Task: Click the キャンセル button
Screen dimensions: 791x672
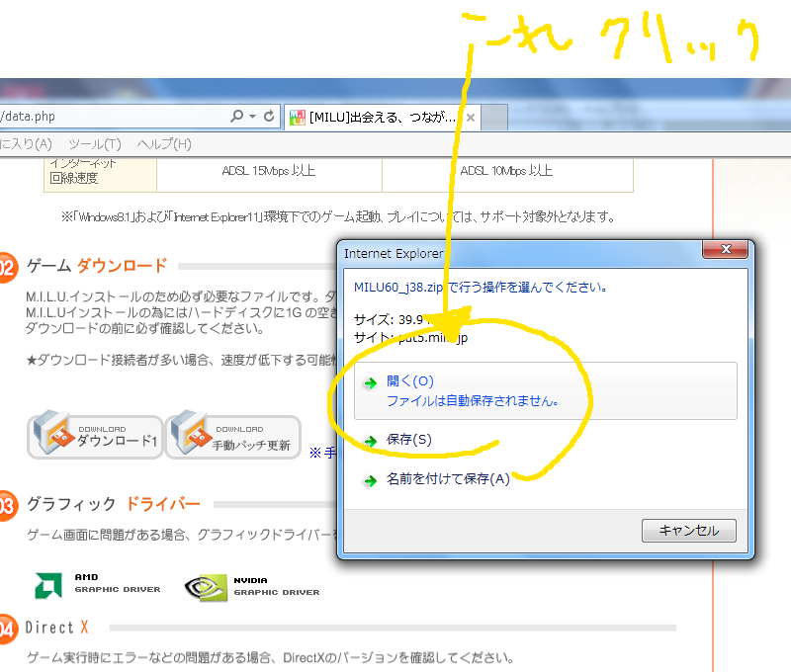Action: pos(688,531)
